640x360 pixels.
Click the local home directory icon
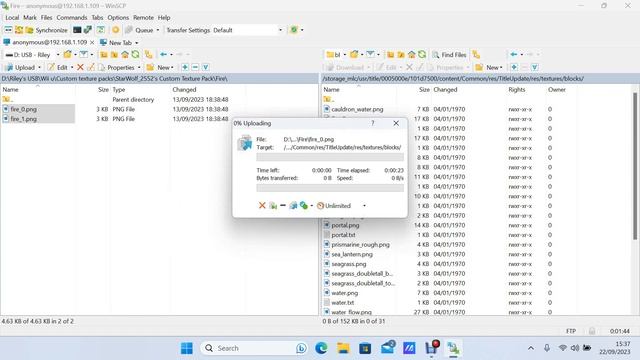tap(125, 54)
